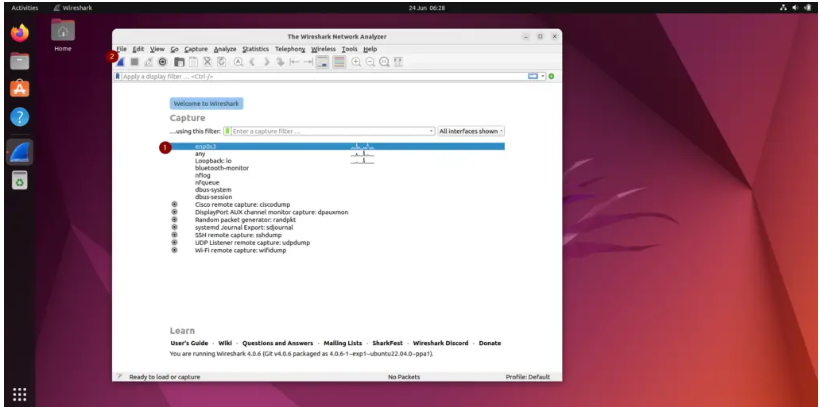Open the Telephony menu

click(290, 49)
